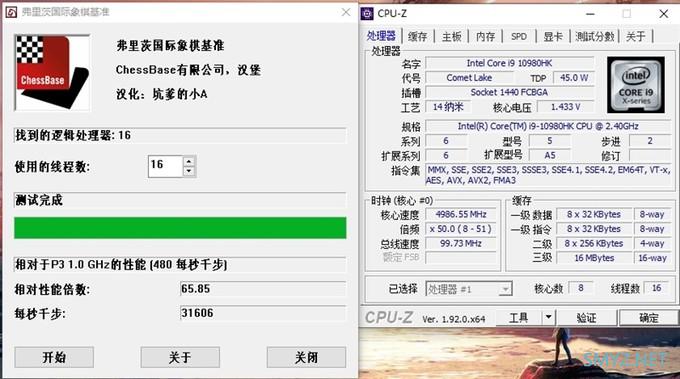
Task: Open the 关于 button in chess benchmark
Action: coord(180,357)
